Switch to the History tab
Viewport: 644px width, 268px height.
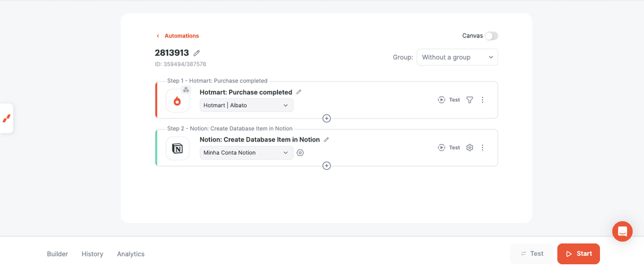click(92, 254)
